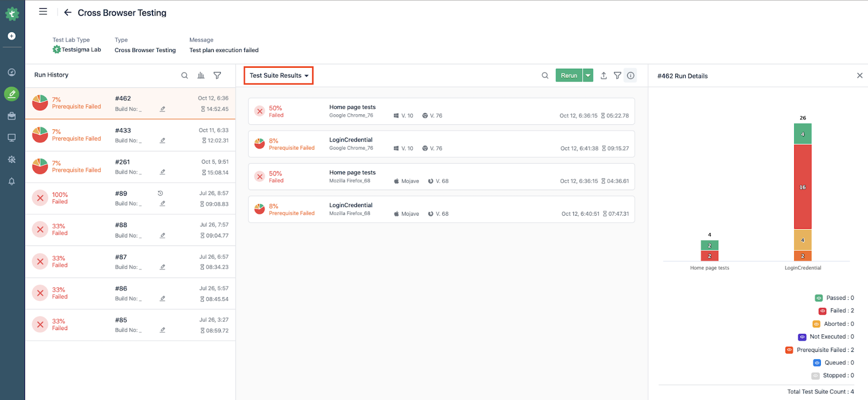Click the green Rerun button
868x400 pixels.
click(569, 75)
